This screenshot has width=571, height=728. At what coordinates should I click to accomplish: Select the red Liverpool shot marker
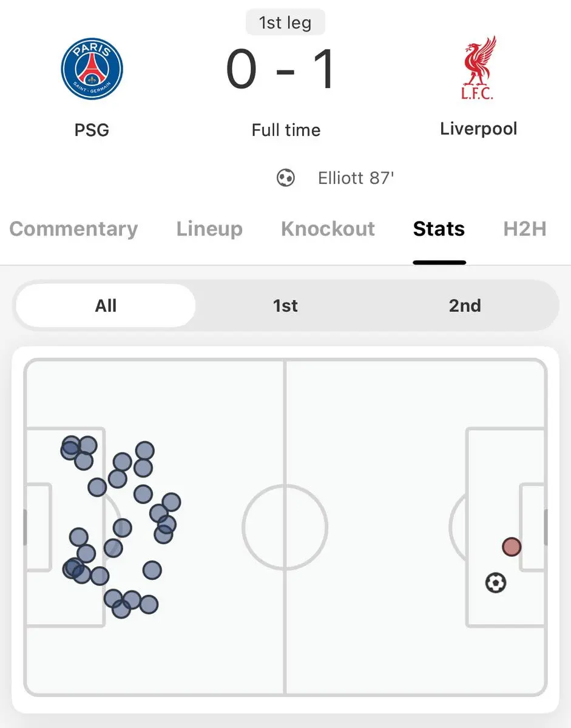pyautogui.click(x=512, y=547)
